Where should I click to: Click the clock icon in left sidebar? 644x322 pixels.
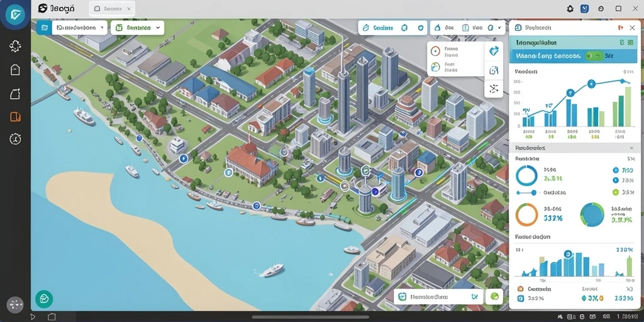15,139
